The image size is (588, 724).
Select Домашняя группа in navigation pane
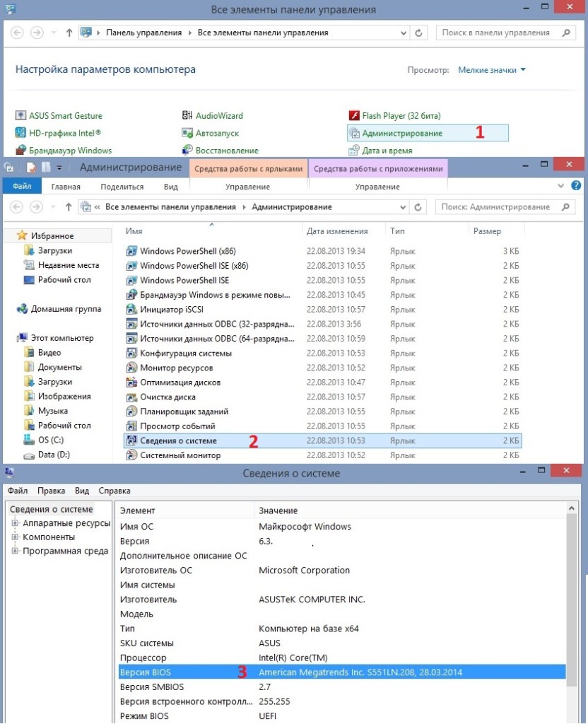pos(59,309)
